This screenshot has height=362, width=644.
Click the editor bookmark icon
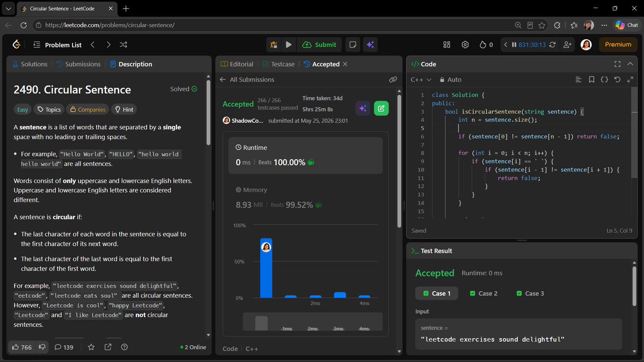click(591, 79)
